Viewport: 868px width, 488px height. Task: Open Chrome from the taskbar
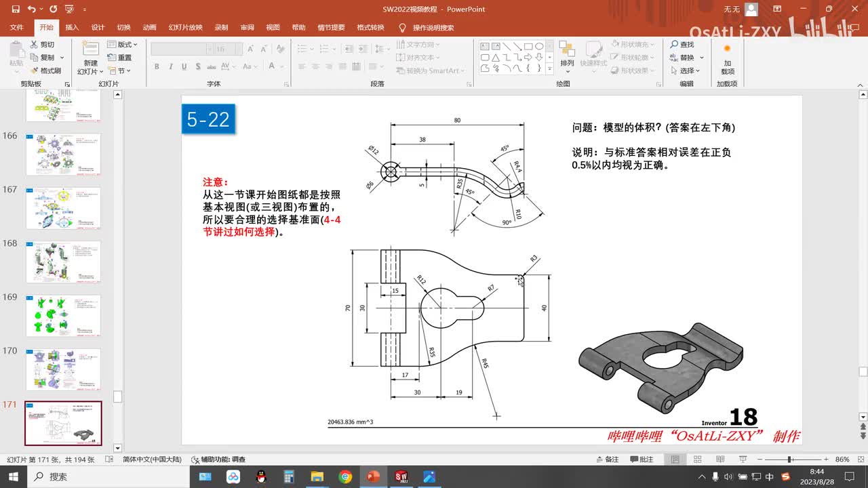(x=345, y=476)
